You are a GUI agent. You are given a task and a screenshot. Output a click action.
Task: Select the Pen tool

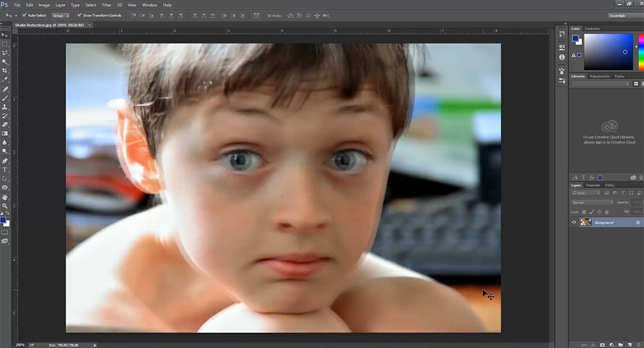point(5,161)
